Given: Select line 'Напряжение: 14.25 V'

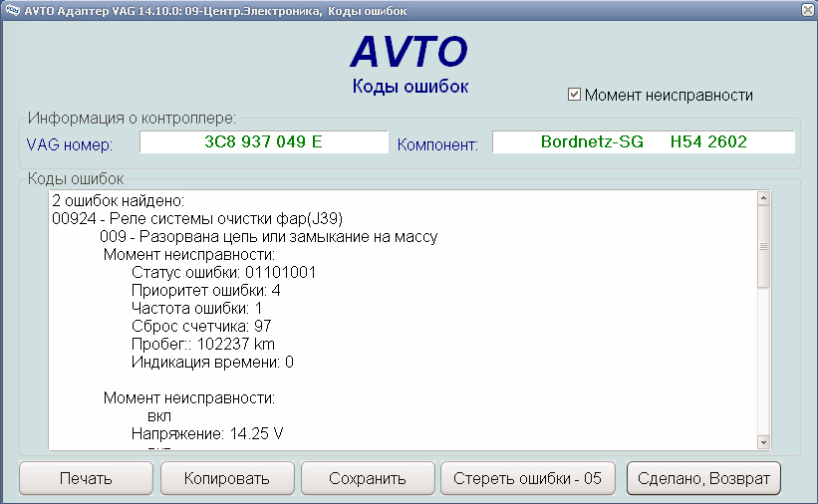Looking at the screenshot, I should (x=207, y=433).
